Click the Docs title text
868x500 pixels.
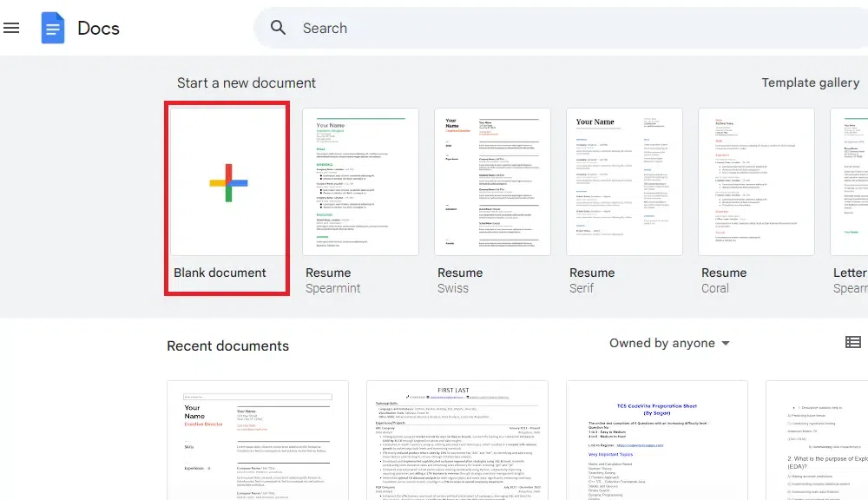pyautogui.click(x=99, y=29)
